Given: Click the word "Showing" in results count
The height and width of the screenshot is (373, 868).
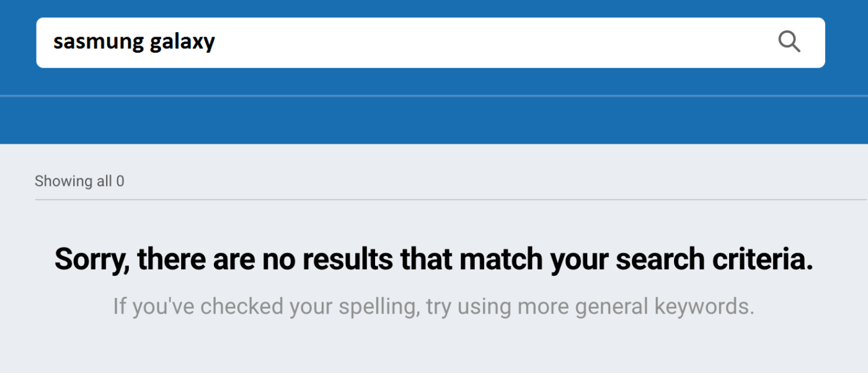Looking at the screenshot, I should pos(63,181).
